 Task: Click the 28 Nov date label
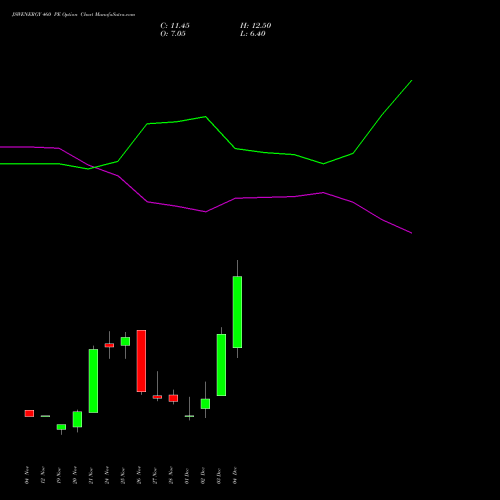(171, 476)
